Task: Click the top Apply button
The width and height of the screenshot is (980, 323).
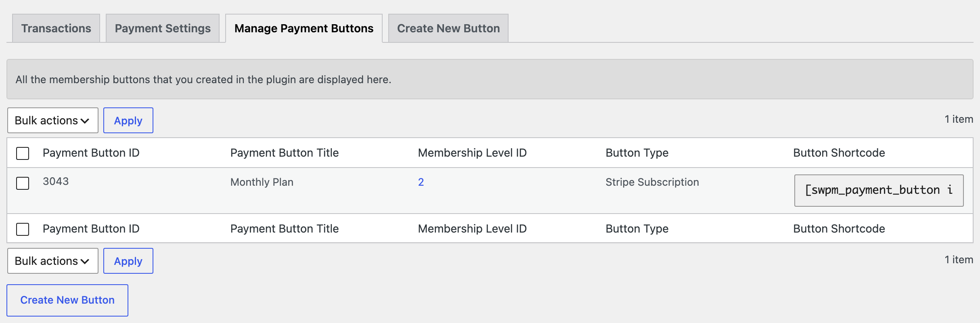Action: point(128,120)
